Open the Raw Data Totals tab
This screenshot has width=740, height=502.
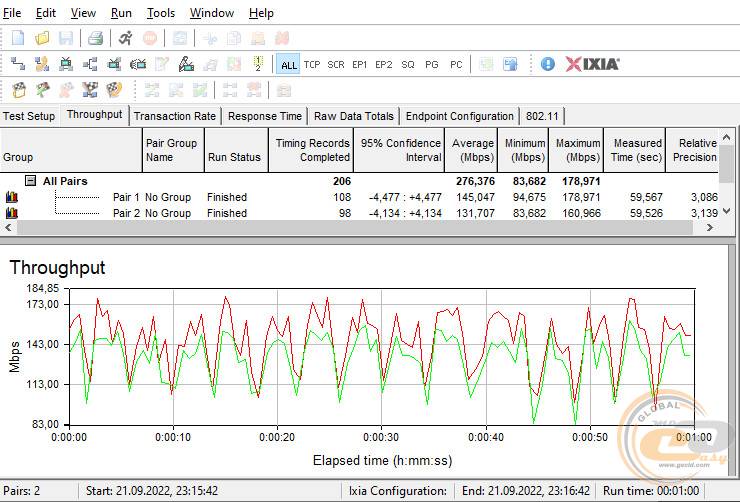pos(354,116)
